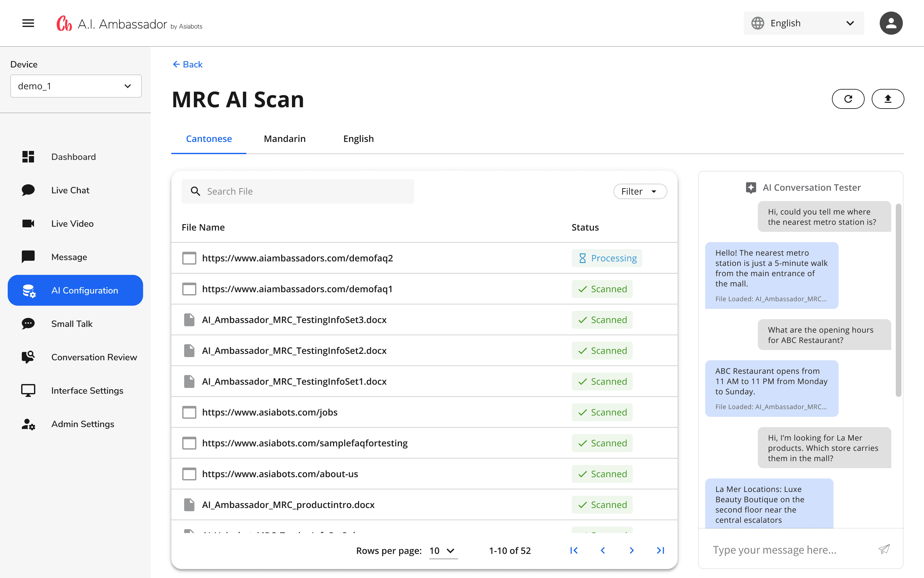Click the Admin Settings user-gear icon
This screenshot has width=924, height=578.
(x=28, y=424)
